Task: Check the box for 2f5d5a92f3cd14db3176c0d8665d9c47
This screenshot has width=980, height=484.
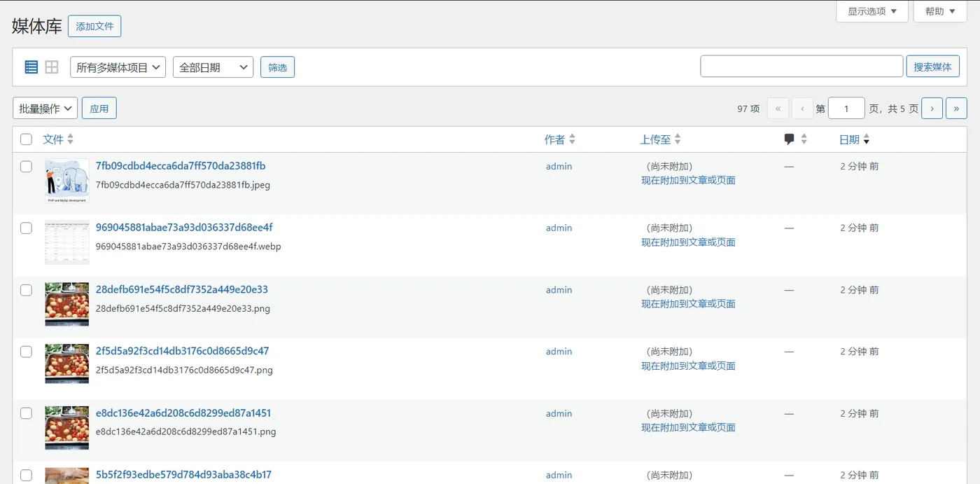Action: 26,352
